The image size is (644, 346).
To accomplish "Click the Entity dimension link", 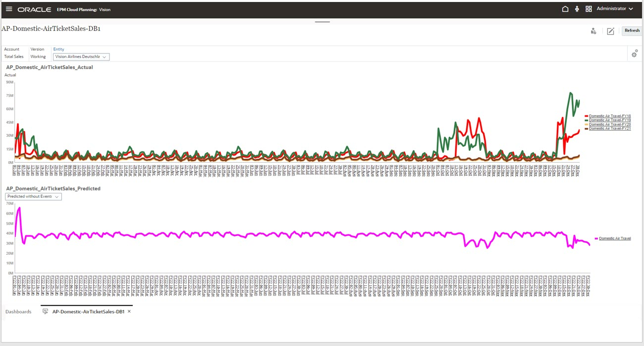I will click(58, 49).
